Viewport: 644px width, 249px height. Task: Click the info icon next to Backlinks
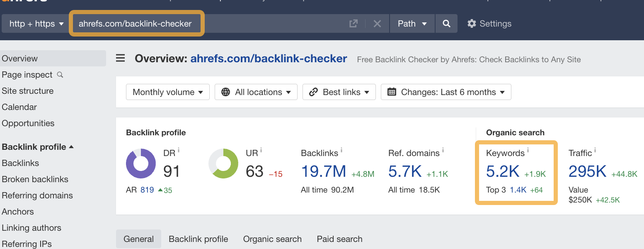pos(341,150)
